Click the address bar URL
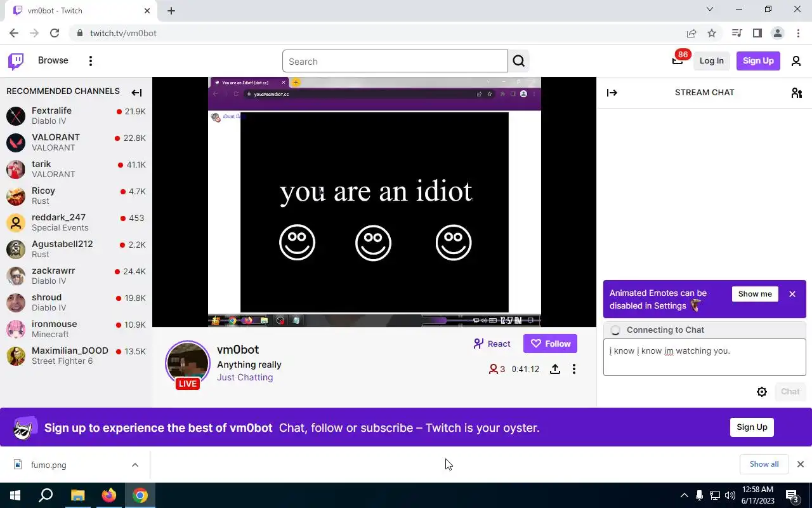The image size is (812, 508). pos(123,33)
